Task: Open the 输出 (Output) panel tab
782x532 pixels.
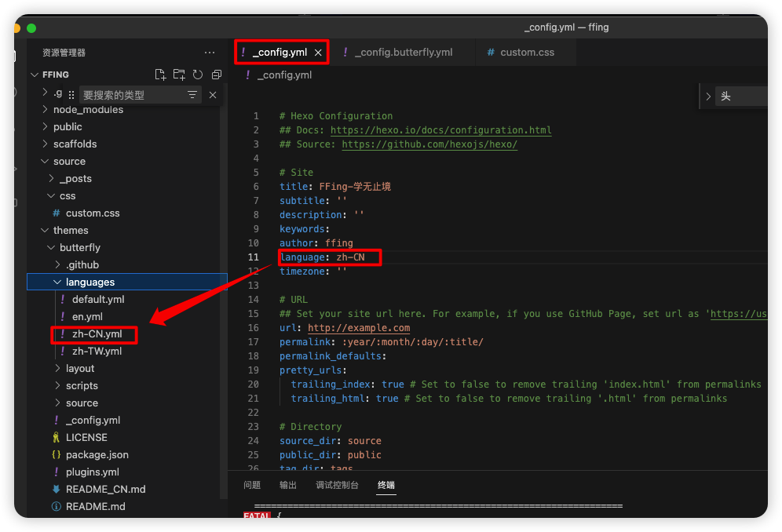Action: 288,485
